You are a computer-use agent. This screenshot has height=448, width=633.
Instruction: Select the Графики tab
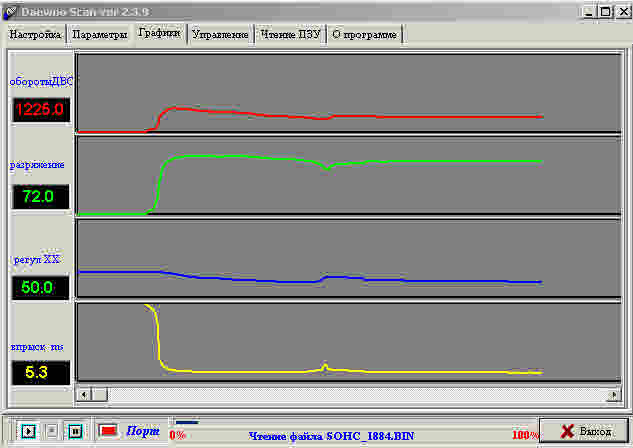[160, 33]
